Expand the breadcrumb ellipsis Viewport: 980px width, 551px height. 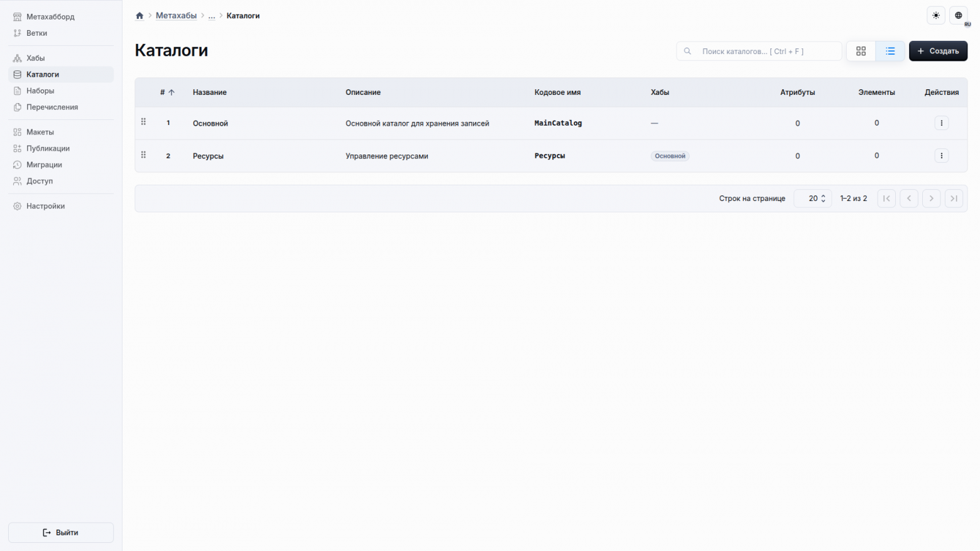click(212, 16)
